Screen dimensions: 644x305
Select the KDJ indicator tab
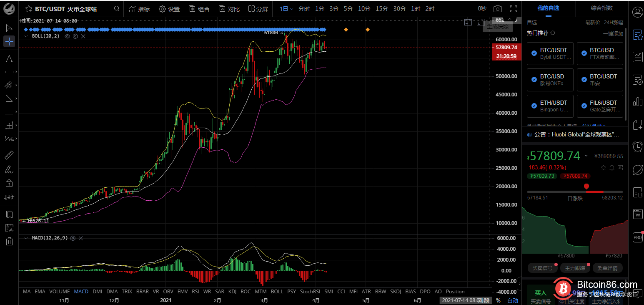coord(232,291)
